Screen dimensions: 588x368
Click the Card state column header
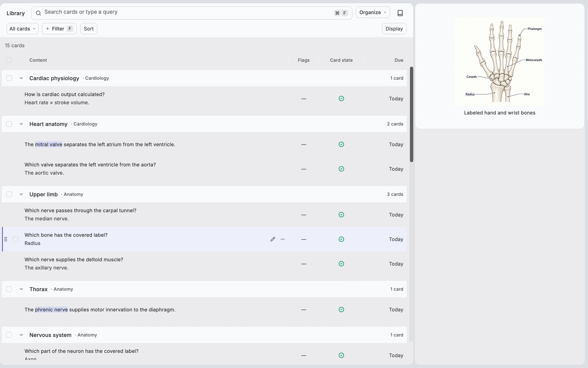click(x=341, y=60)
